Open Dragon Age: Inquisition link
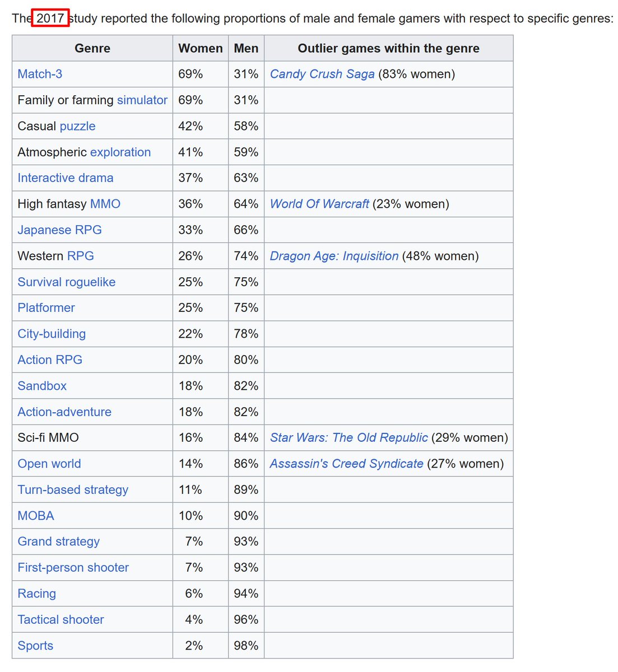Viewport: 618px width, 672px height. (334, 256)
